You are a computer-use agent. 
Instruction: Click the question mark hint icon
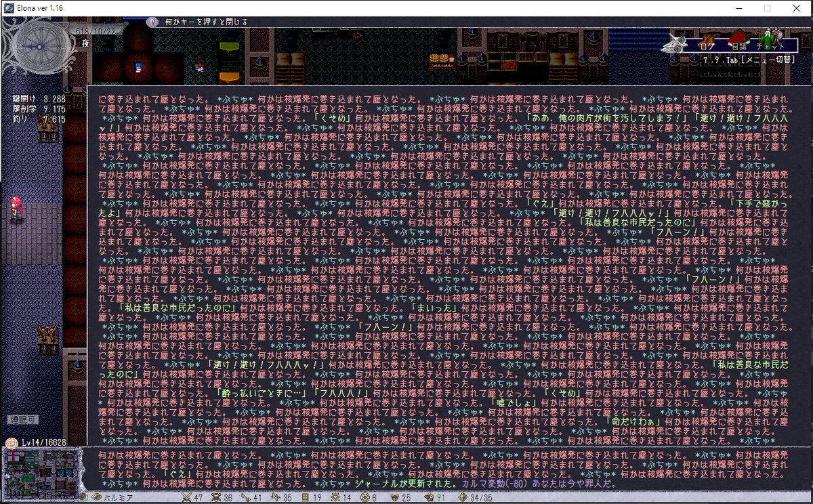point(152,22)
